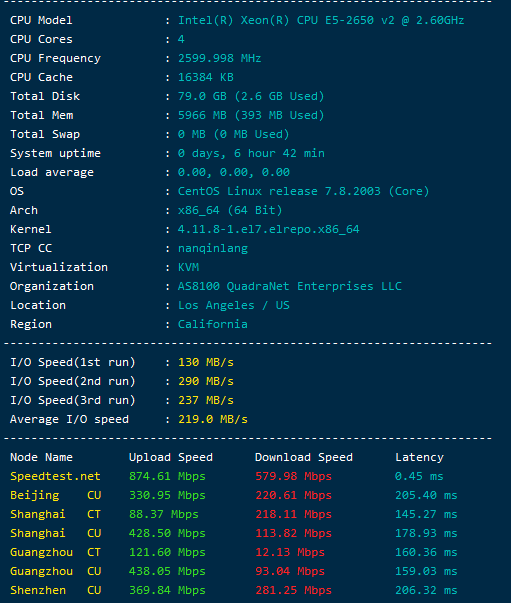The image size is (511, 603).
Task: Click the Upload Speed column header
Action: [170, 457]
